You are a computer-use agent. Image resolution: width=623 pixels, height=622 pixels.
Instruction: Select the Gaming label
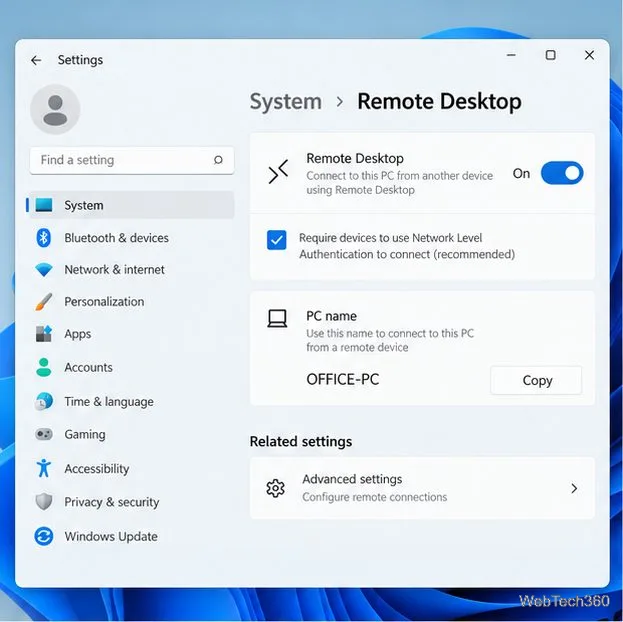click(x=85, y=434)
